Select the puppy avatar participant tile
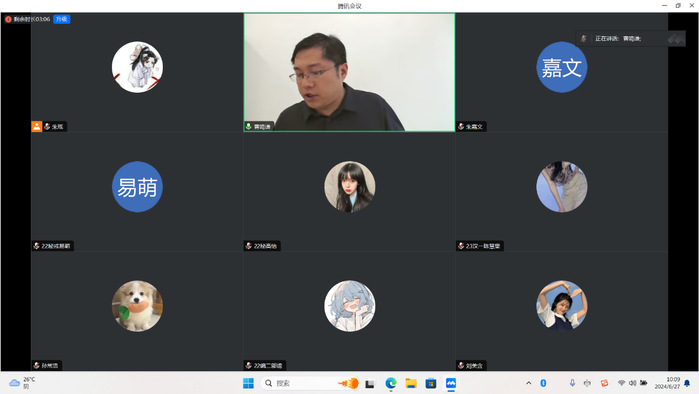Screen dimensions: 699x394 (x=137, y=311)
